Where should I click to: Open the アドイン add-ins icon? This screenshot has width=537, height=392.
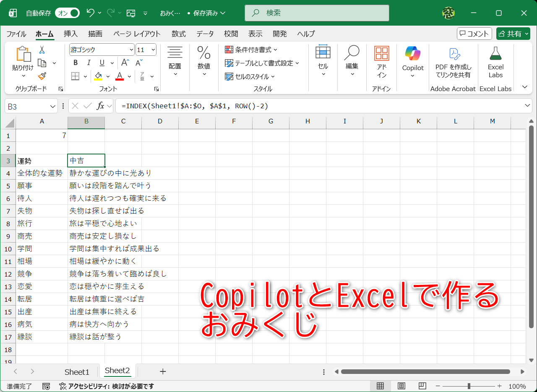[x=382, y=62]
